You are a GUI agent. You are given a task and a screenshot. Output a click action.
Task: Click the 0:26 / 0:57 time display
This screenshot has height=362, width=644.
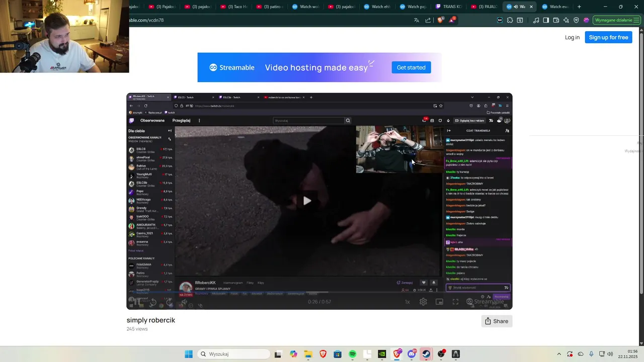tap(319, 302)
